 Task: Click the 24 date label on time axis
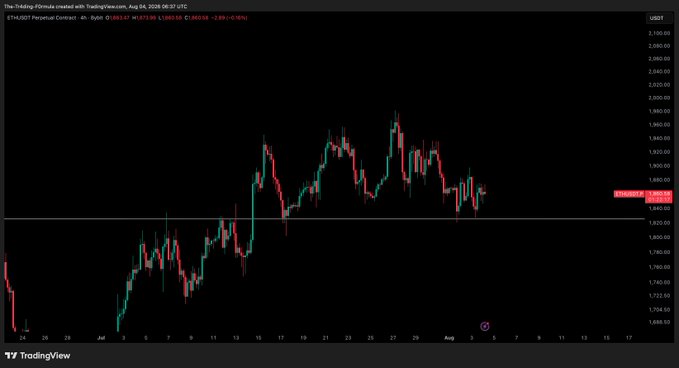[23, 338]
